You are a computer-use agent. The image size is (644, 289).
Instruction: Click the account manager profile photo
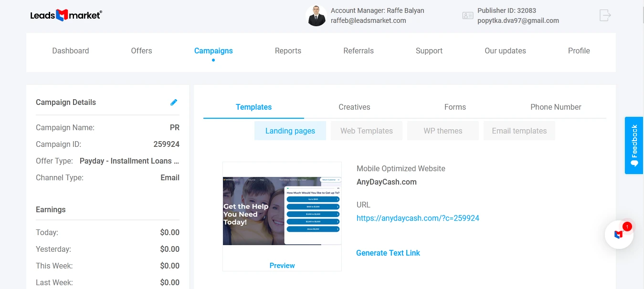(x=316, y=16)
